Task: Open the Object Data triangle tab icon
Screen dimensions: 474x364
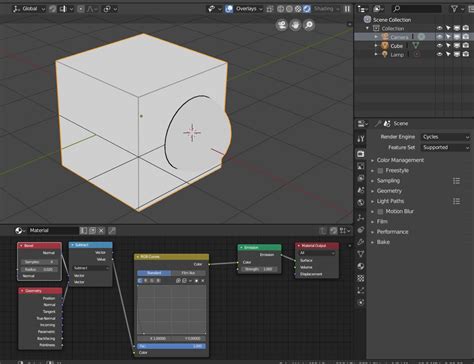Action: click(361, 254)
